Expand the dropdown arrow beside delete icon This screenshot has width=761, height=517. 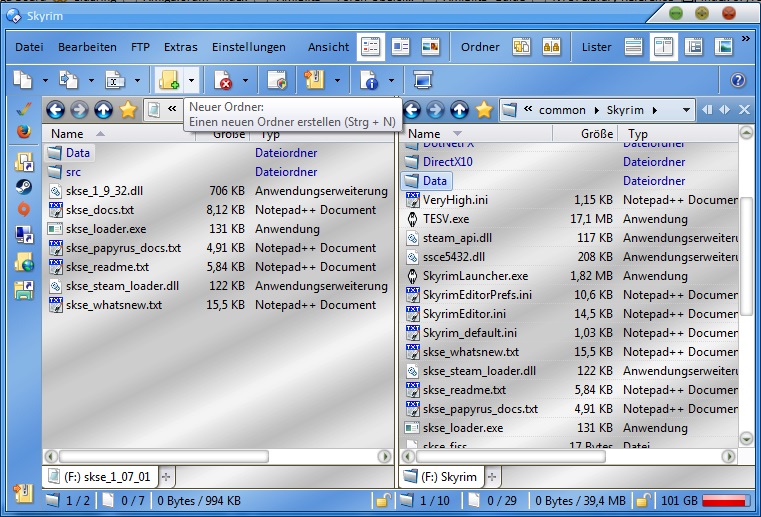(x=245, y=80)
